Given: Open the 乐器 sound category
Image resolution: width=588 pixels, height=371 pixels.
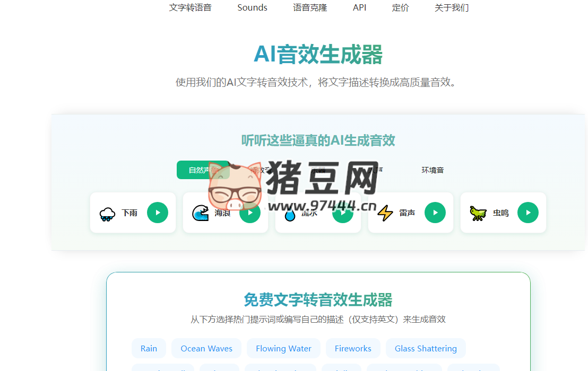Looking at the screenshot, I should 318,170.
